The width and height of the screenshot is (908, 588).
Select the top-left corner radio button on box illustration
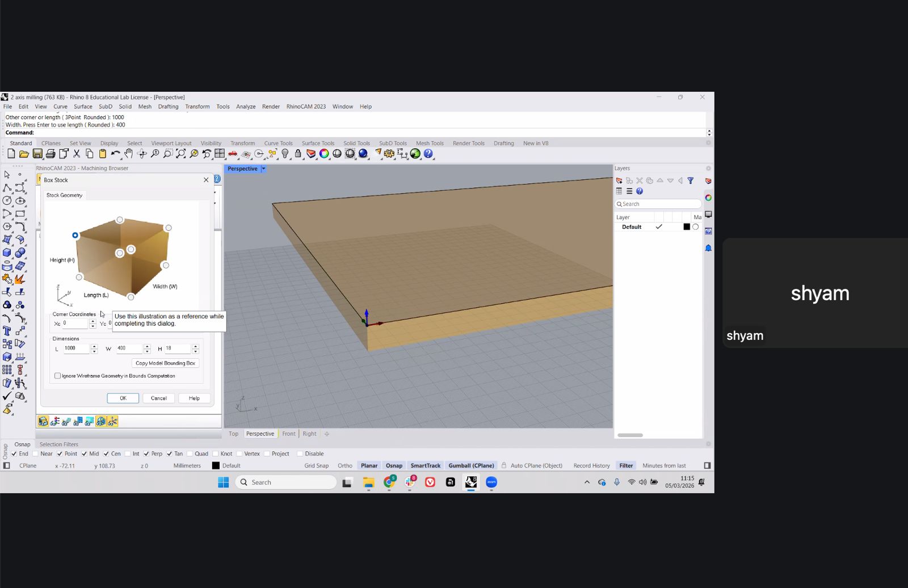pos(75,235)
